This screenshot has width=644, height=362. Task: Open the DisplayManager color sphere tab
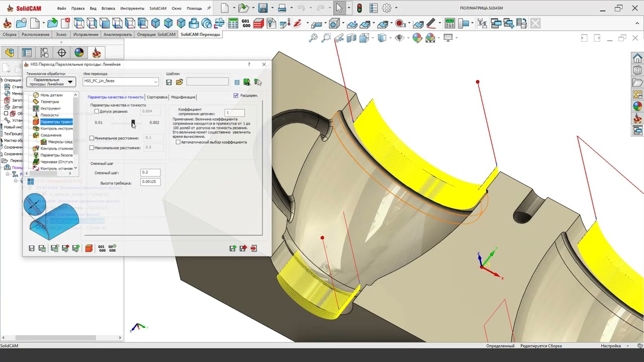[79, 53]
